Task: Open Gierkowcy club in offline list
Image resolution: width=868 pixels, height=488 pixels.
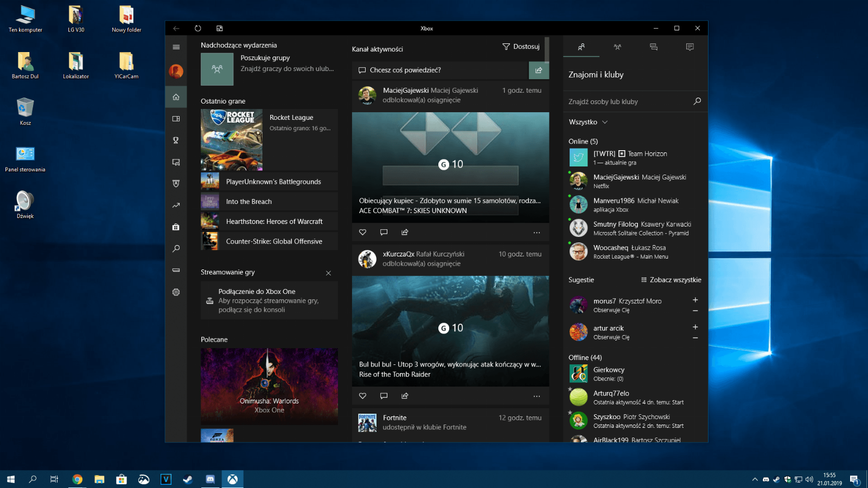Action: 635,374
